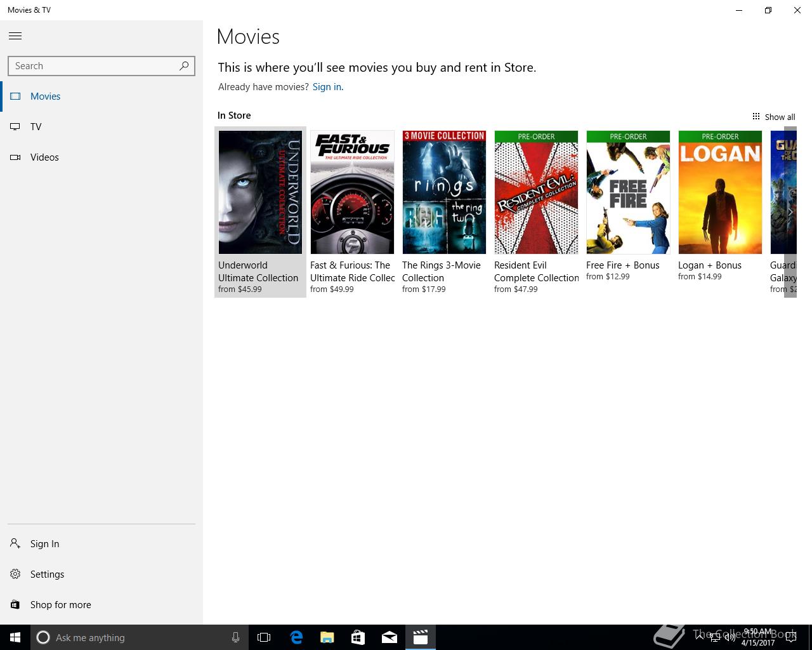
Task: Launch Microsoft Edge from taskbar
Action: click(x=296, y=637)
